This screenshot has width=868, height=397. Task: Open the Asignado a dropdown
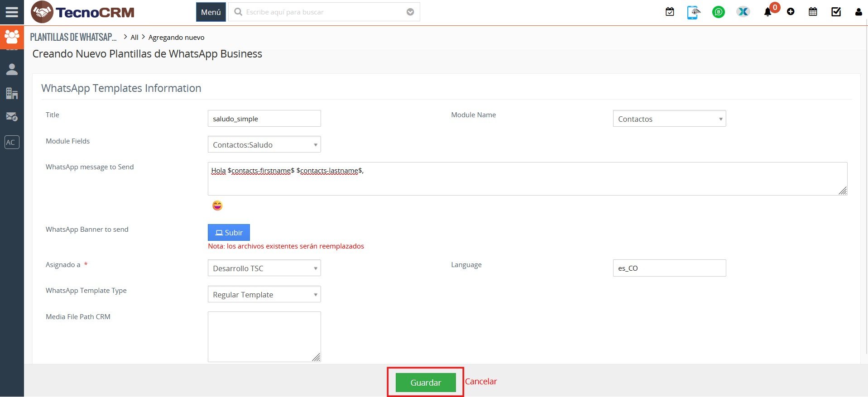tap(264, 268)
